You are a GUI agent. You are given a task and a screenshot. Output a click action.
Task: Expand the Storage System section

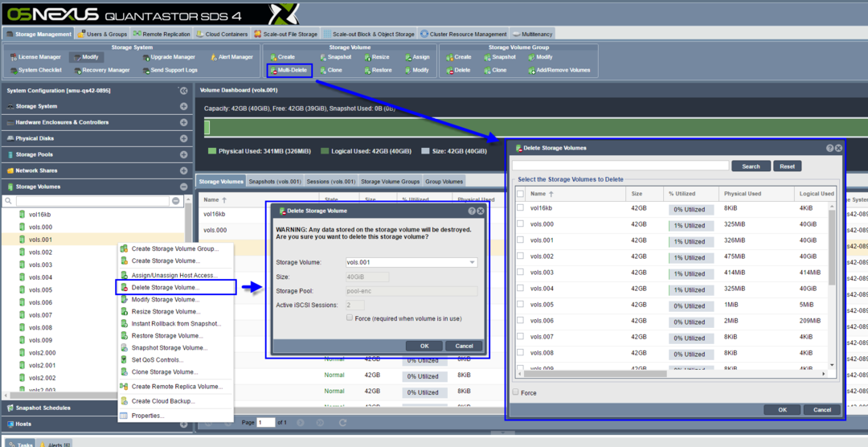(184, 106)
